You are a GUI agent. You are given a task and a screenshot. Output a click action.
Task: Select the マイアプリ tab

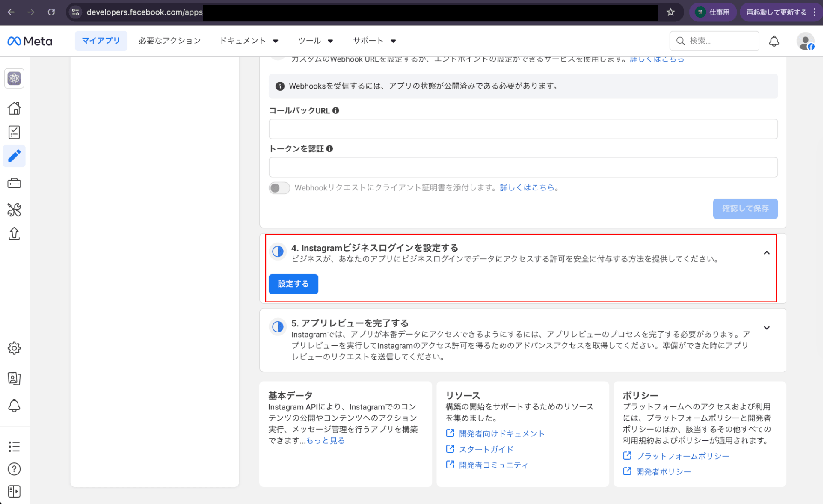(101, 41)
